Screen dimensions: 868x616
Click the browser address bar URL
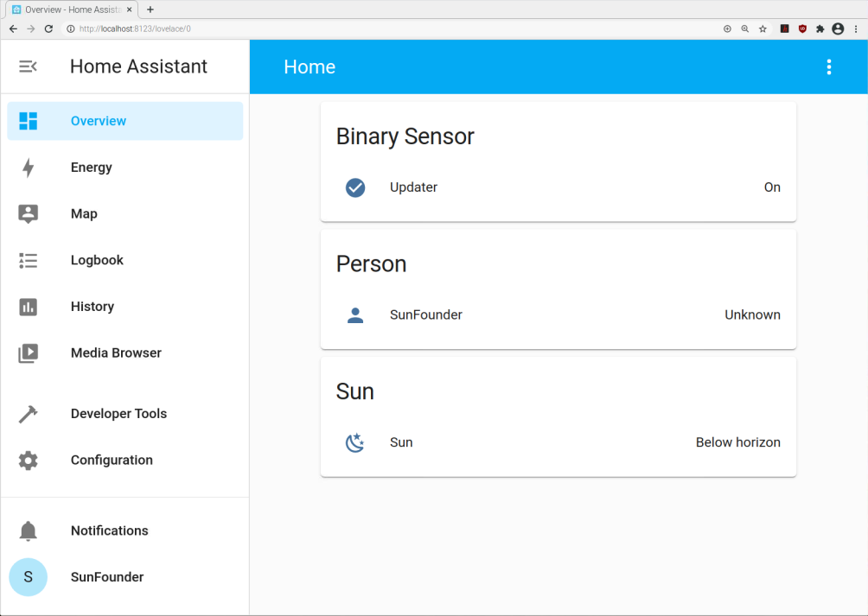point(135,29)
